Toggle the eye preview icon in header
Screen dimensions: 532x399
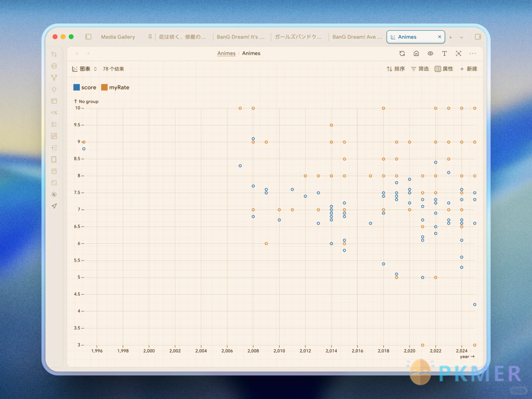click(x=430, y=54)
